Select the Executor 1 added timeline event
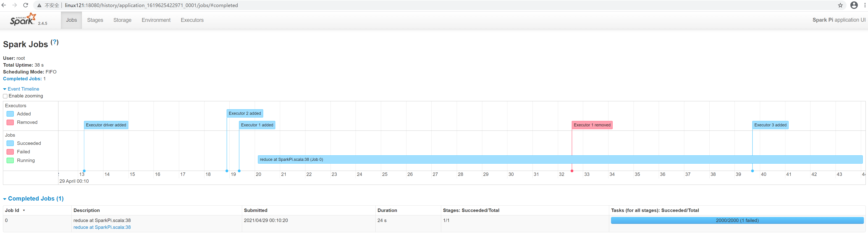This screenshot has height=235, width=868. tap(257, 125)
